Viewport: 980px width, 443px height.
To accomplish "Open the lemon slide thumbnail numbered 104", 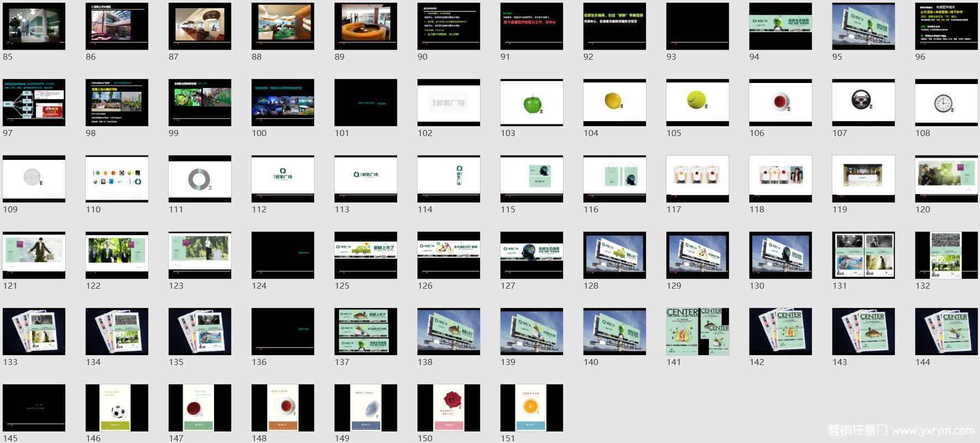I will click(614, 103).
